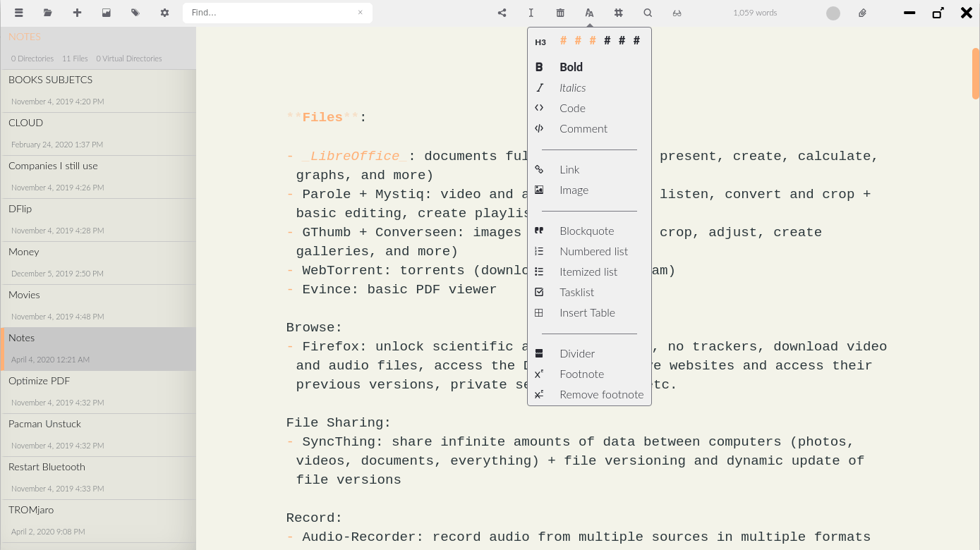Image resolution: width=980 pixels, height=550 pixels.
Task: Select Tasklist option
Action: [x=589, y=292]
